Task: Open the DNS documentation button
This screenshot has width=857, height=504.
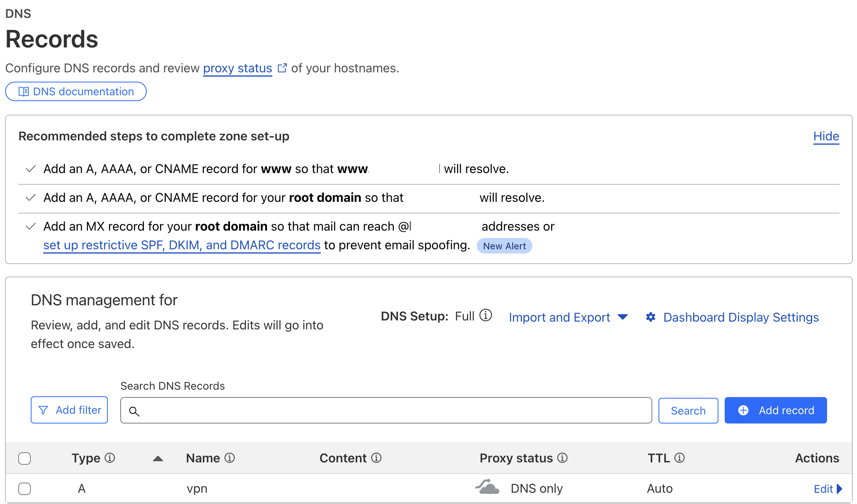Action: 76,91
